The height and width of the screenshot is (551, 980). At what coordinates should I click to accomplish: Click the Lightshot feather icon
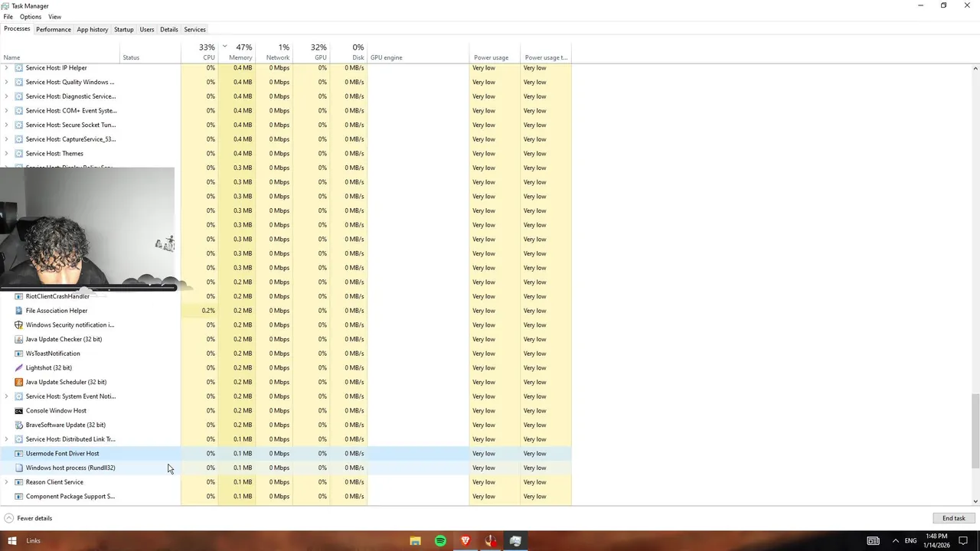tap(19, 368)
